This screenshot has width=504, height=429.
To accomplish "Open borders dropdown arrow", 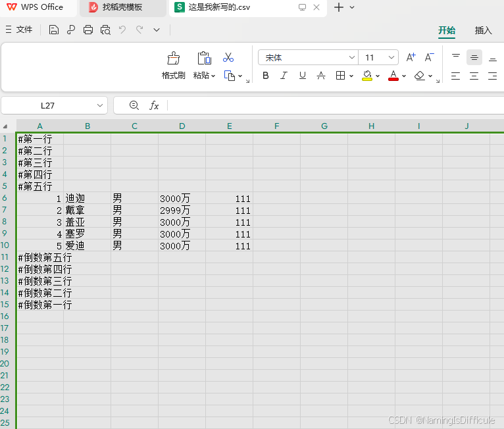I will point(351,76).
